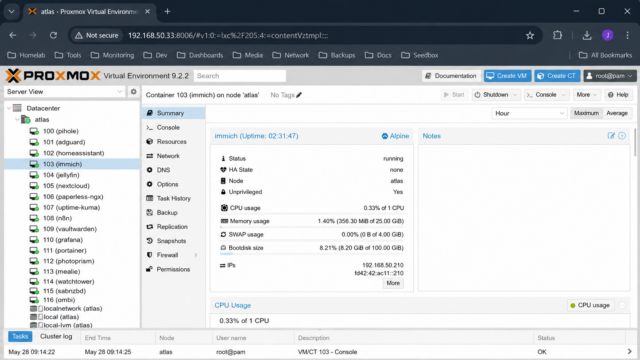Click Datacenter server icon
The image size is (640, 360).
[17, 108]
